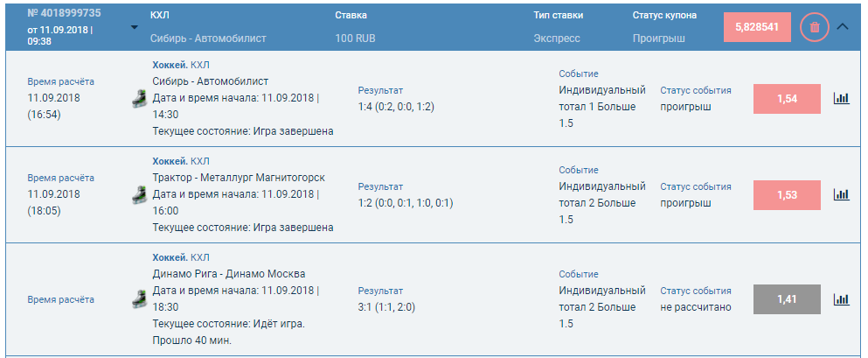
Task: Open the Динамо Рига - Динамо Москва title
Action: tap(229, 274)
